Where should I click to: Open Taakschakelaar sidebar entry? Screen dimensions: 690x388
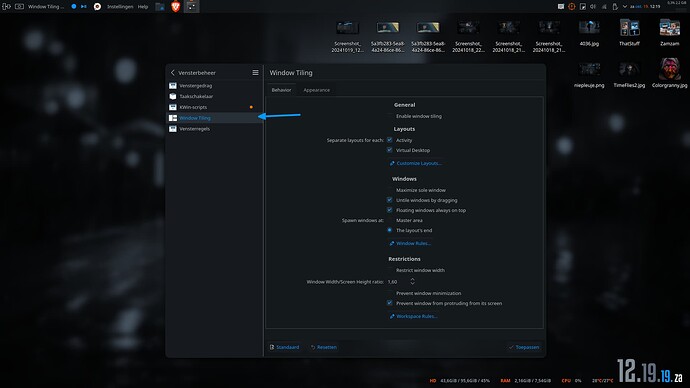click(215, 96)
